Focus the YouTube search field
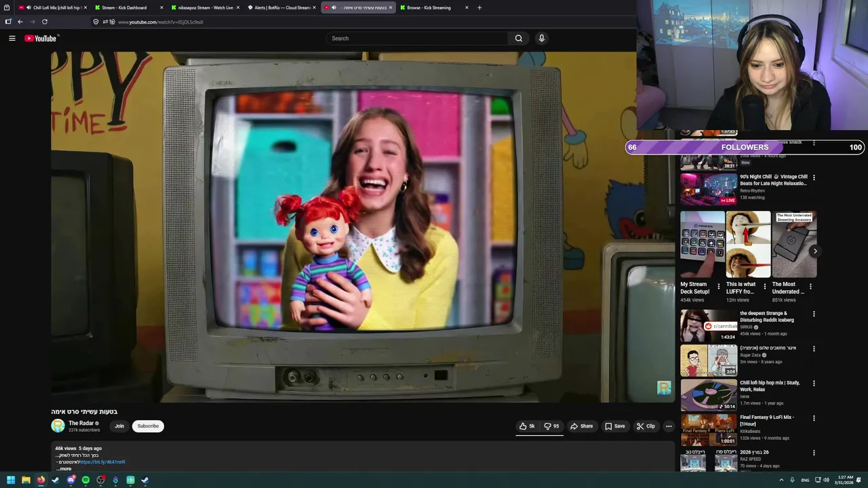The width and height of the screenshot is (868, 488). tap(417, 39)
